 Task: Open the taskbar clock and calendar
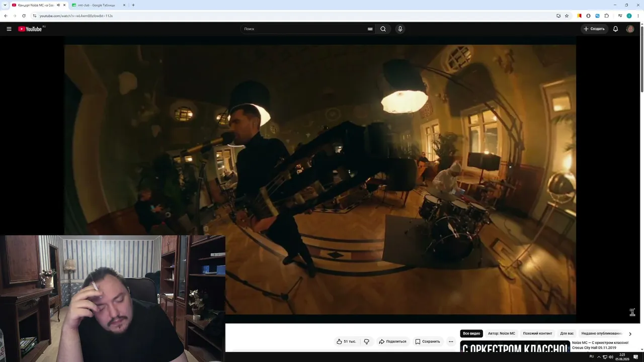(x=622, y=357)
